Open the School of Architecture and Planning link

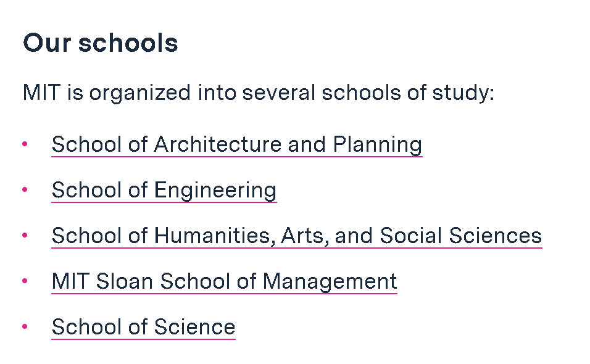pyautogui.click(x=236, y=144)
